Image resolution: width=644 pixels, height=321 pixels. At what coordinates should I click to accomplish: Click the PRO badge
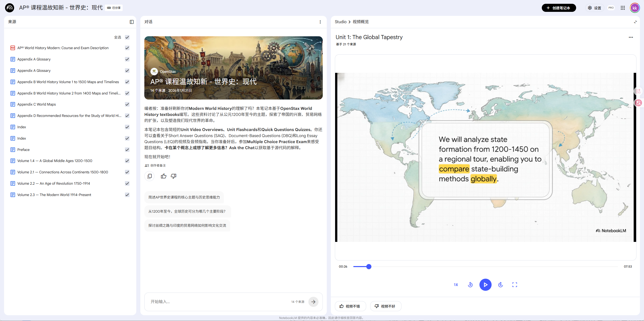coord(611,8)
